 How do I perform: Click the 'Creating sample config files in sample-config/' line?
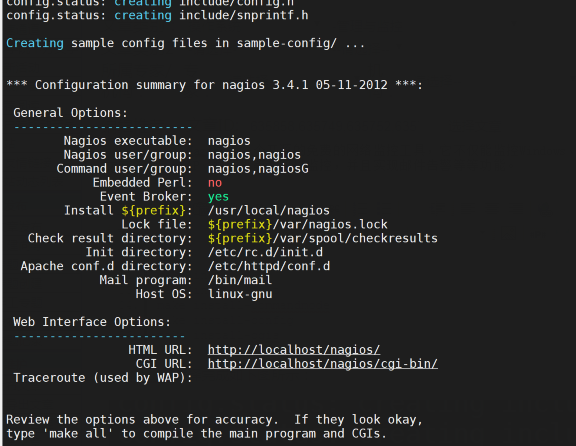(x=186, y=43)
